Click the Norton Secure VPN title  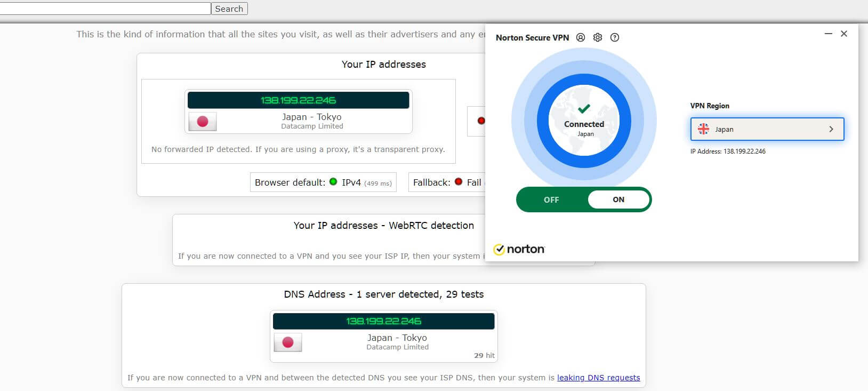(532, 38)
